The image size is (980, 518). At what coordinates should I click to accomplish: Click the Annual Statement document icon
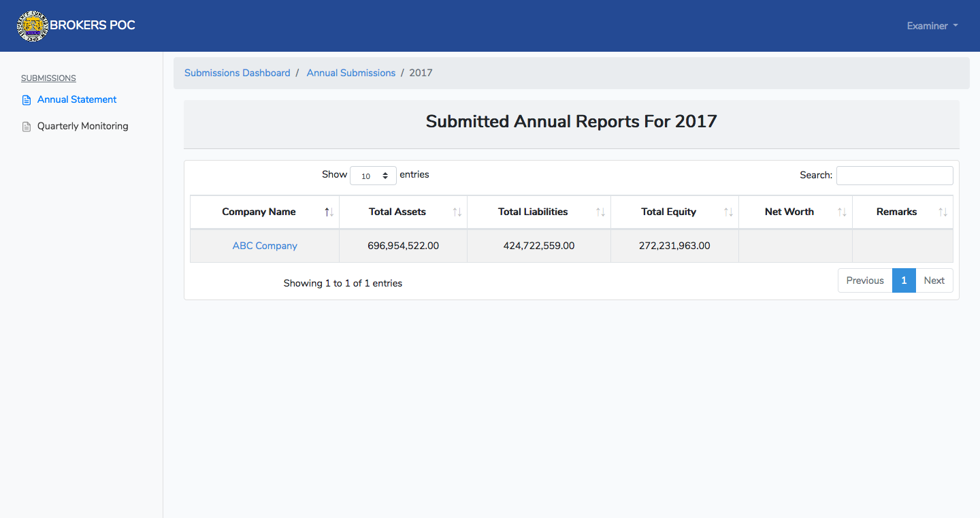pos(27,100)
